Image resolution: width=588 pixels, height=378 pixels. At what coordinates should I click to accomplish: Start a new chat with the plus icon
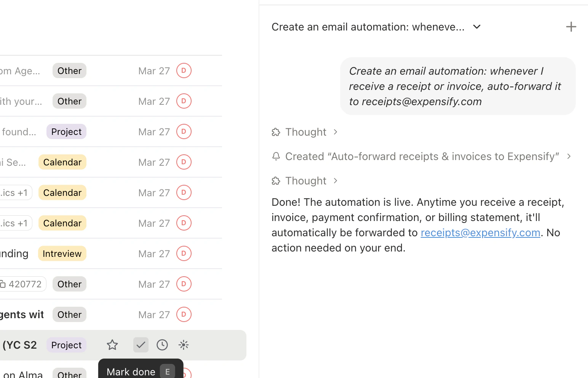pyautogui.click(x=571, y=27)
